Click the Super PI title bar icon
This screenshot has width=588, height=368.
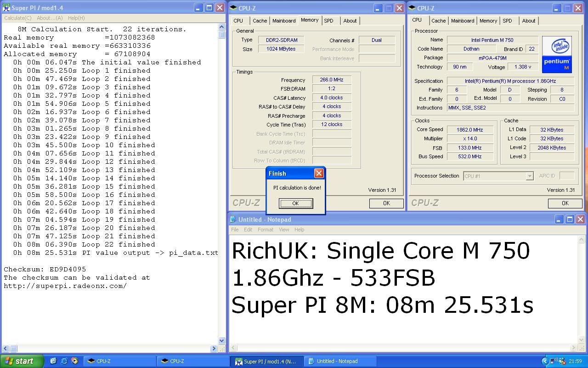6,7
